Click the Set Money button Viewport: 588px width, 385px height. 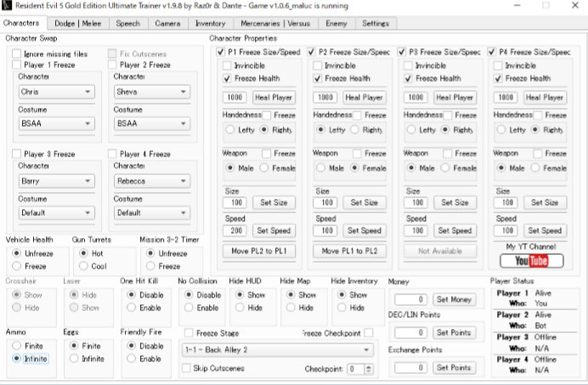453,299
